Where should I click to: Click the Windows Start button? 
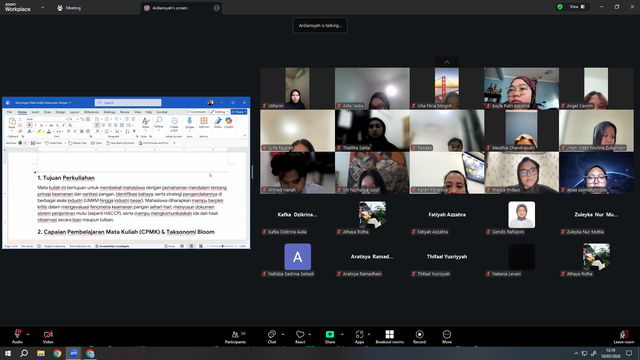8,353
